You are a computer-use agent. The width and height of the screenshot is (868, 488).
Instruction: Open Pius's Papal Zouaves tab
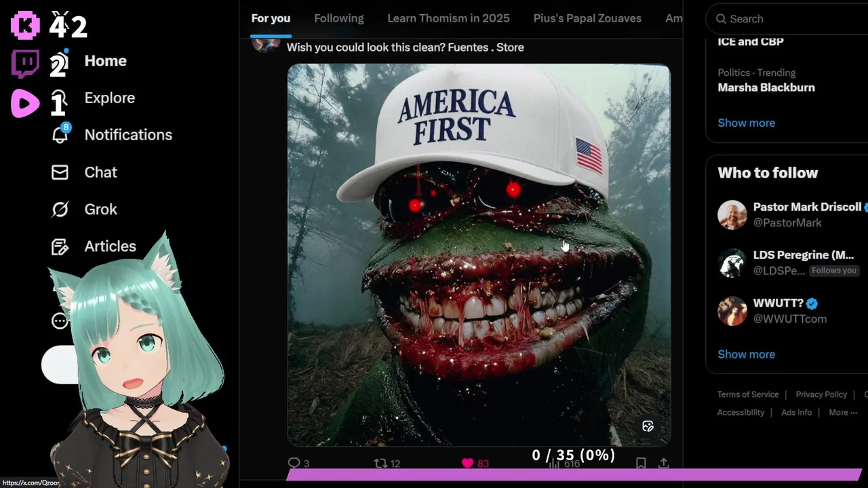587,18
